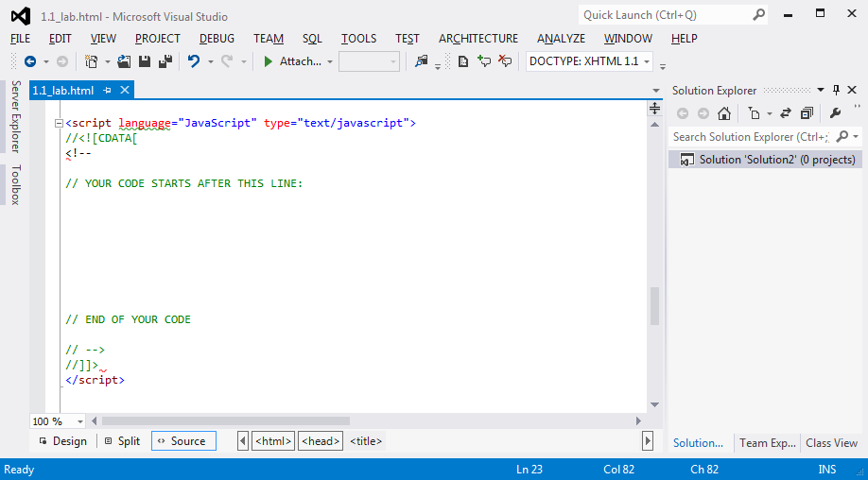Open Solution Explorer Properties wrench icon

click(835, 113)
